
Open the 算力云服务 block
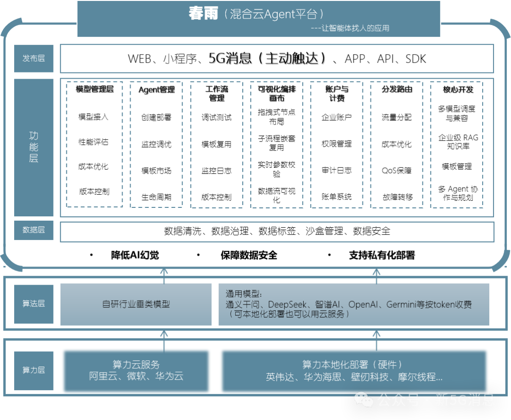[x=136, y=370]
